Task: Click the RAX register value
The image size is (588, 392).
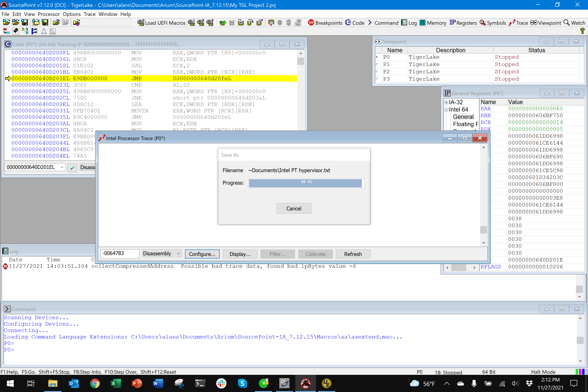Action: click(x=535, y=109)
